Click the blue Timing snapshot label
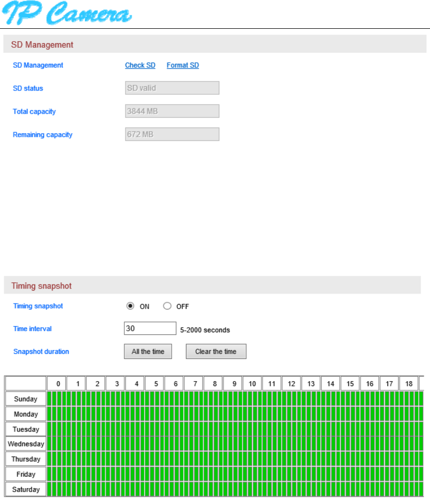Viewport: 430px width, 504px height. tap(38, 306)
